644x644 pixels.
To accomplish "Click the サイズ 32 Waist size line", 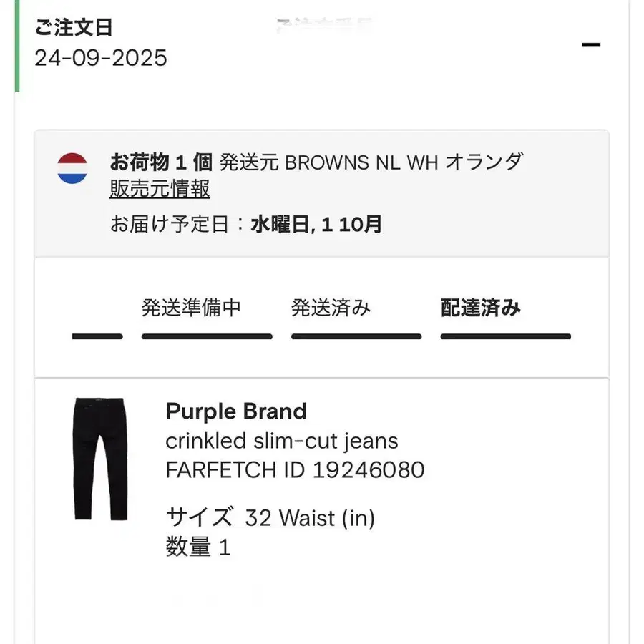I will point(270,517).
